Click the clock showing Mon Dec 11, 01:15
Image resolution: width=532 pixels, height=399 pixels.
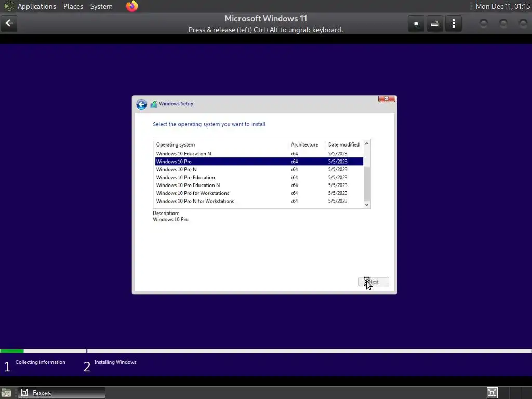(x=502, y=6)
